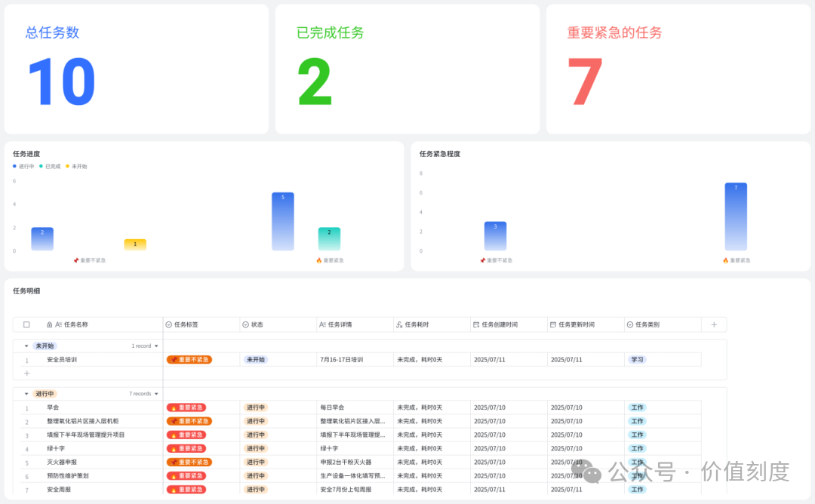Select the 填报下半年现场管理提升项目 task name

coord(86,435)
